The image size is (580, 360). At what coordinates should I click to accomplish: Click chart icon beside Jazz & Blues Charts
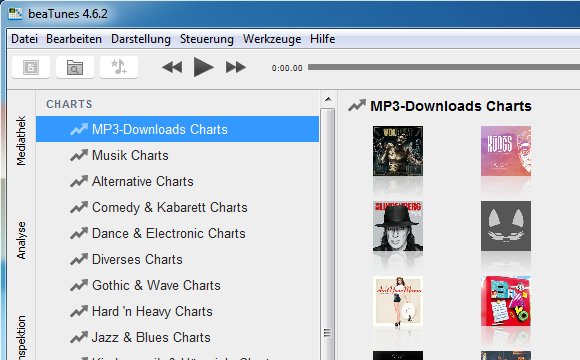[79, 337]
